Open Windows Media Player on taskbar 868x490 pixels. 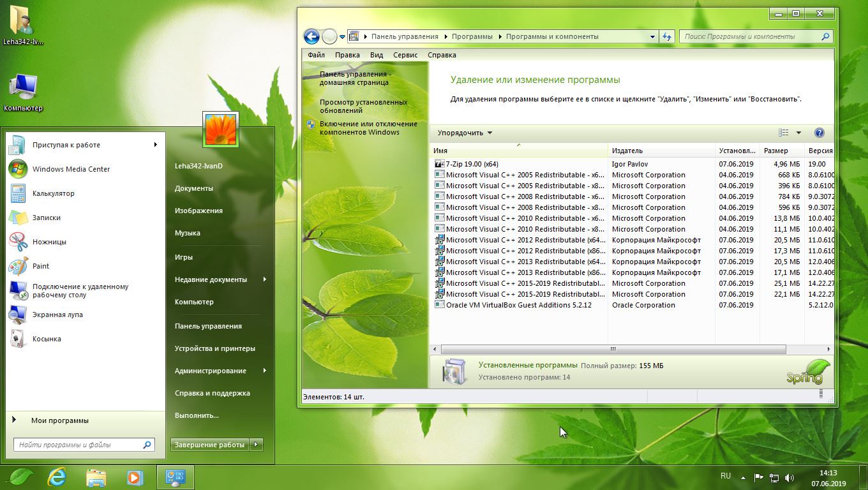[135, 477]
